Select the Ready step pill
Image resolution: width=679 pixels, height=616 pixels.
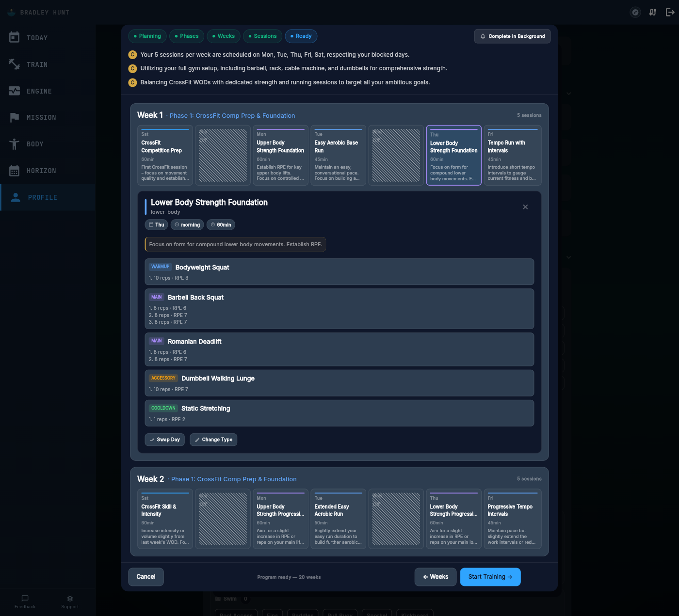click(x=301, y=36)
